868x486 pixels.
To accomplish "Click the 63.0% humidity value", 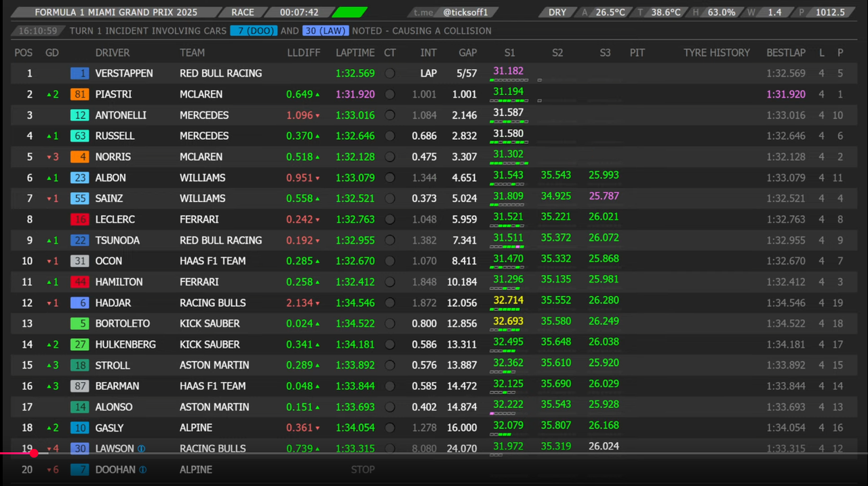I will (x=722, y=12).
